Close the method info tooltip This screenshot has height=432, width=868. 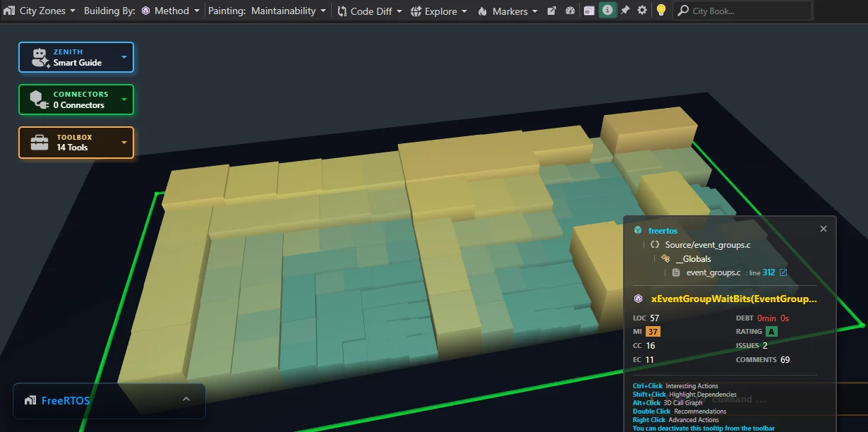(x=823, y=229)
